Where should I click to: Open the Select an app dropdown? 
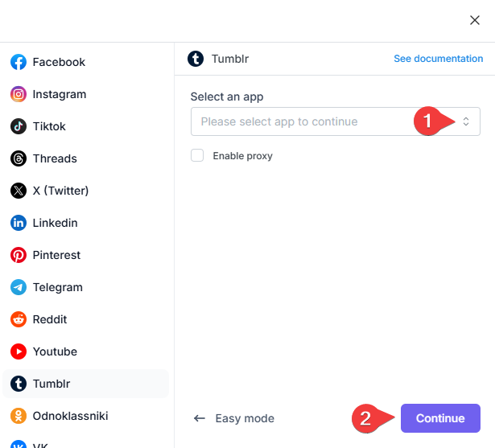336,121
